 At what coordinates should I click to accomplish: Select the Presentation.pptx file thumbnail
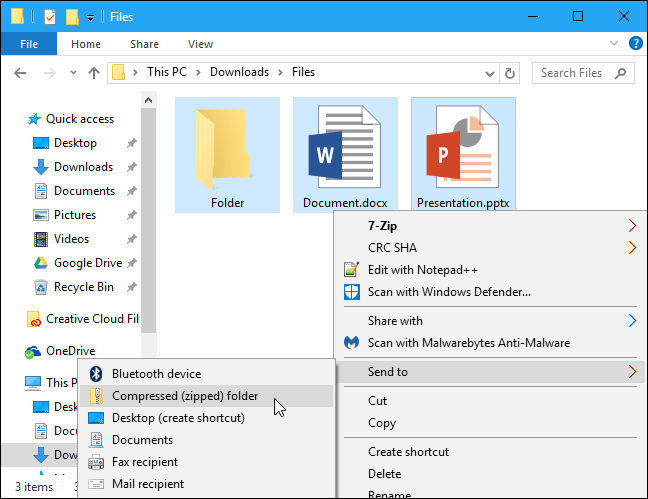point(462,145)
